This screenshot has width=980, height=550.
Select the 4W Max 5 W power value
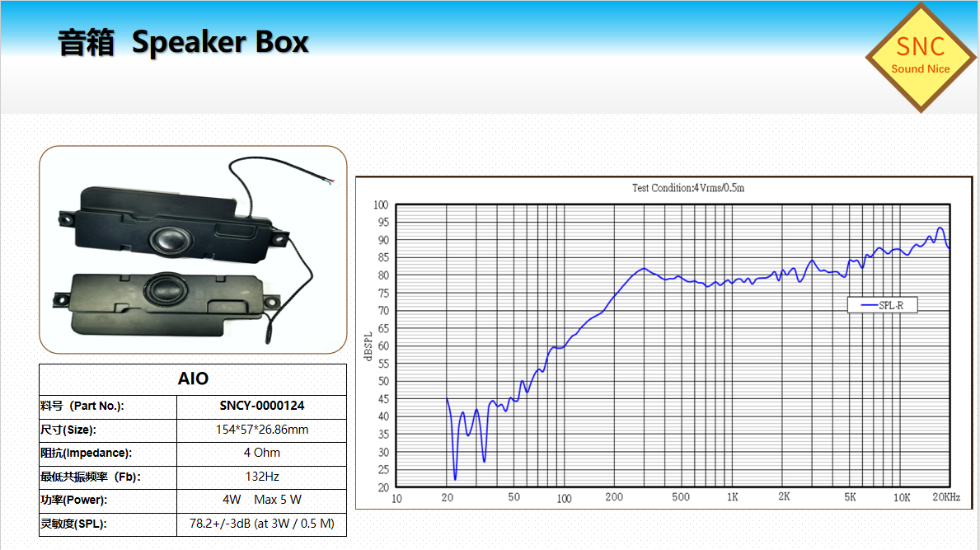click(x=261, y=501)
